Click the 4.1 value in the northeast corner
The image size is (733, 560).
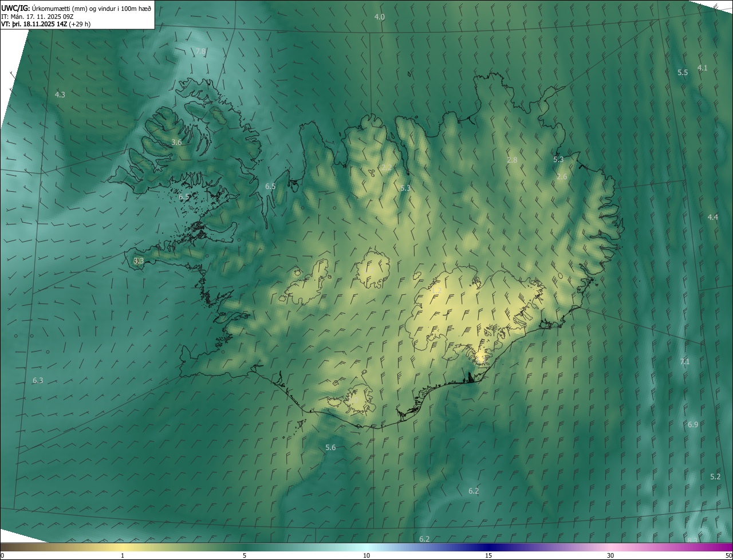pos(702,68)
